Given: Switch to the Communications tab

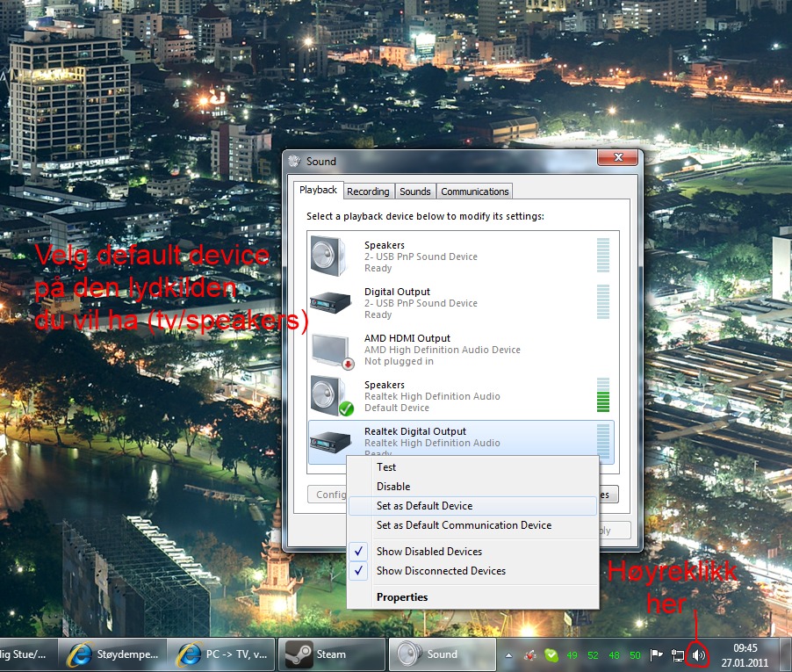Looking at the screenshot, I should click(x=474, y=191).
